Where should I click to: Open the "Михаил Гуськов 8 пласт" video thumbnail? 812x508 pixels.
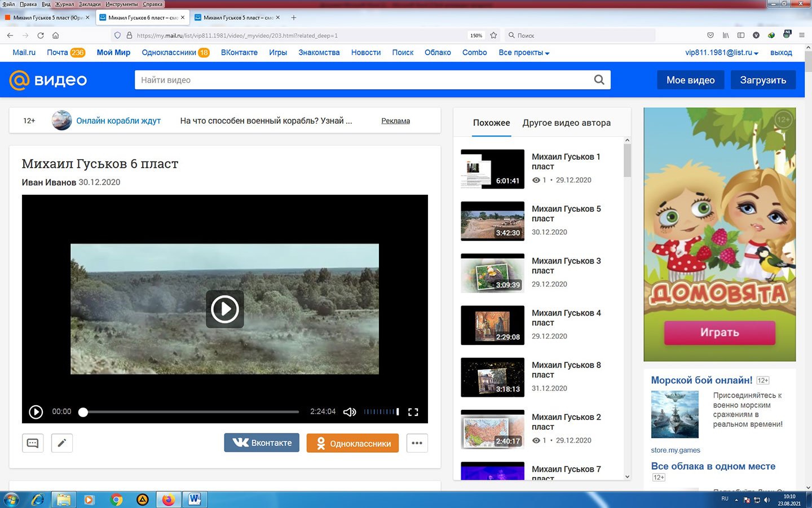click(492, 378)
